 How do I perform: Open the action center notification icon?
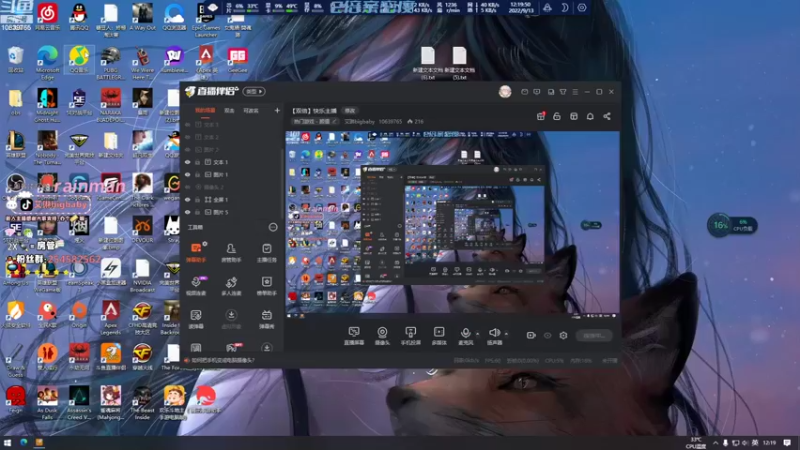point(787,442)
